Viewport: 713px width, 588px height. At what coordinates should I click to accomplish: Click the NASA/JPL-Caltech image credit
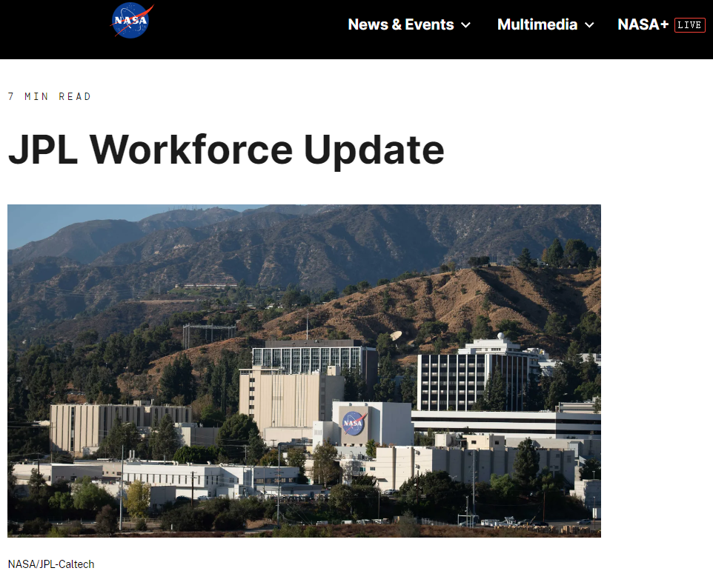(x=51, y=564)
